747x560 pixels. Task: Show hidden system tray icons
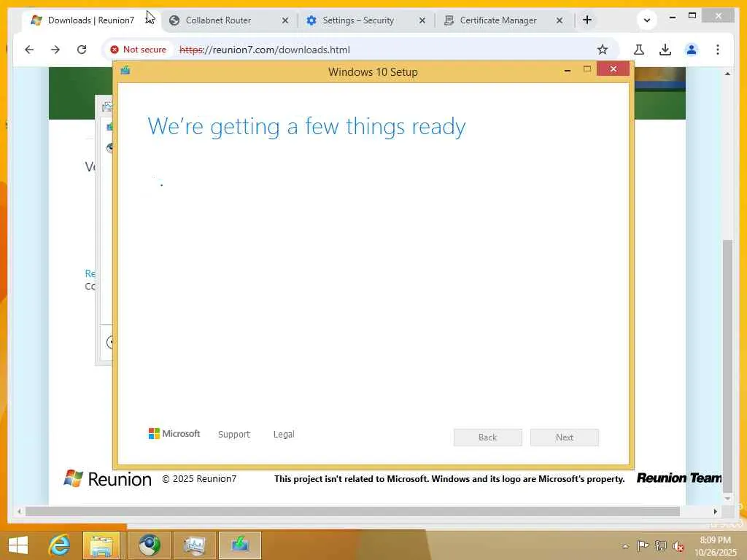[625, 546]
